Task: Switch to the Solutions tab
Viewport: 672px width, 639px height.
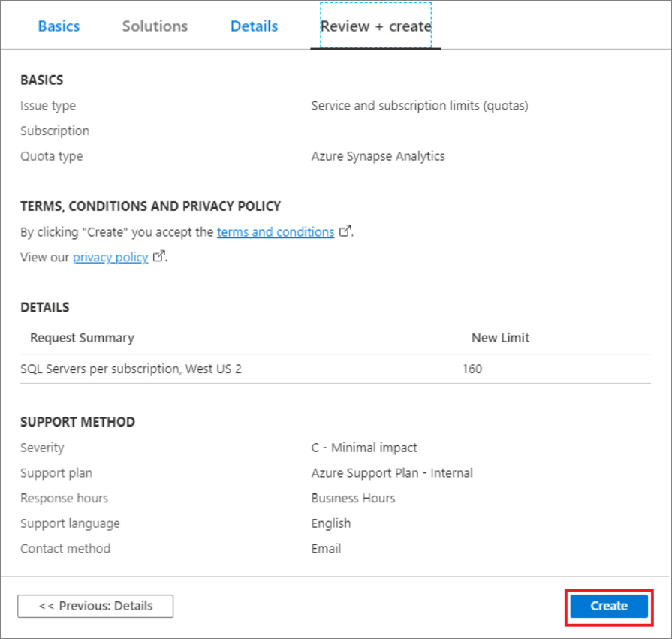Action: pos(154,25)
